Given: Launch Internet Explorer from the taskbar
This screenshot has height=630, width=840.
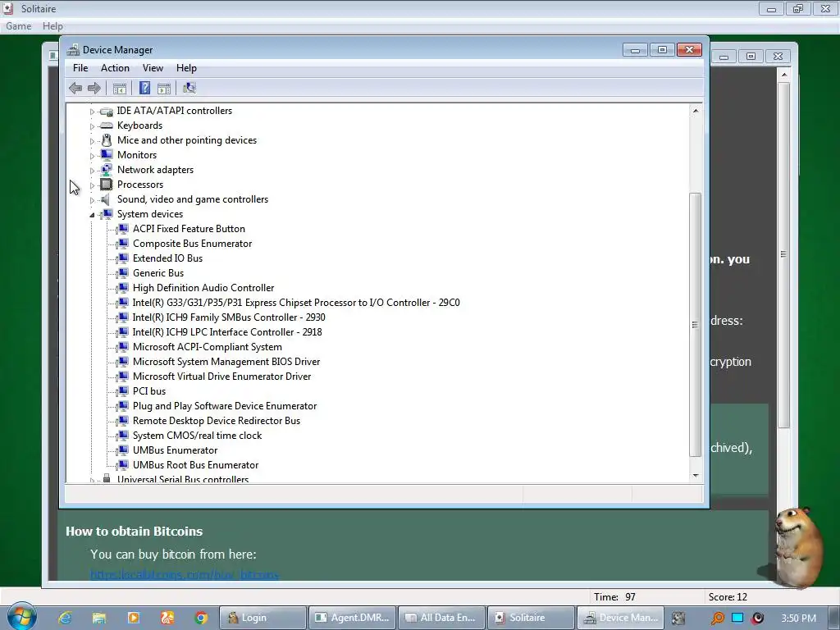Looking at the screenshot, I should tap(65, 618).
